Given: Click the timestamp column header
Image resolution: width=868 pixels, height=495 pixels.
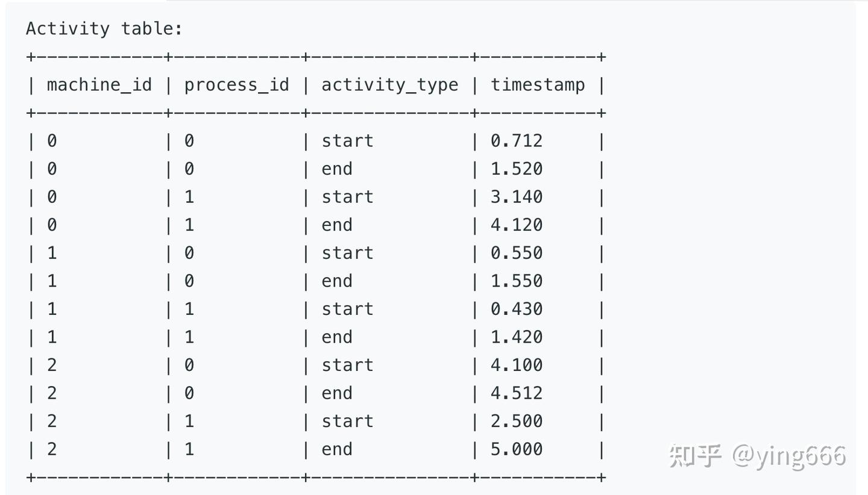Looking at the screenshot, I should (538, 85).
